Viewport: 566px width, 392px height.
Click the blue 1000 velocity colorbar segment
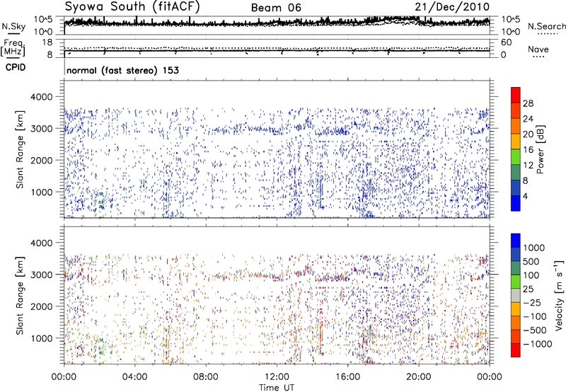pos(516,241)
